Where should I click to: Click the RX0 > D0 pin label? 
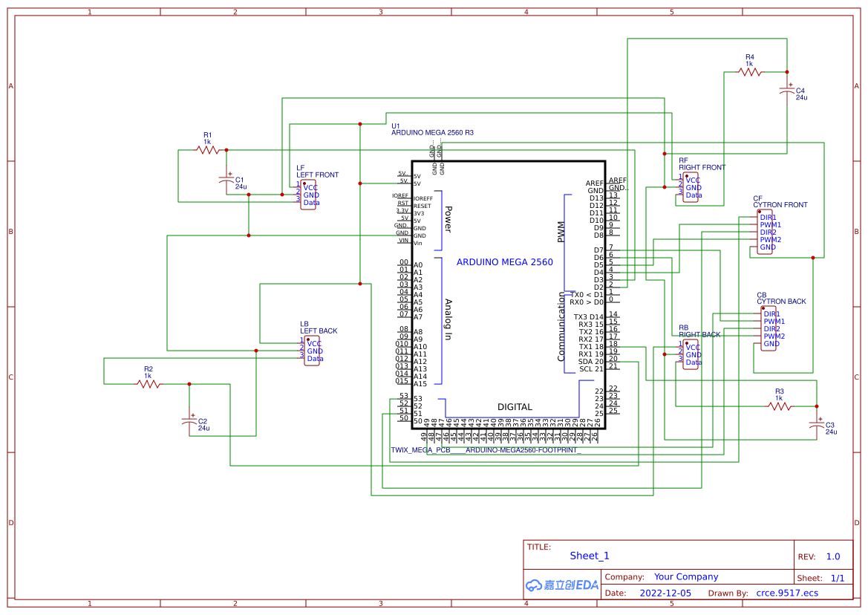[587, 302]
